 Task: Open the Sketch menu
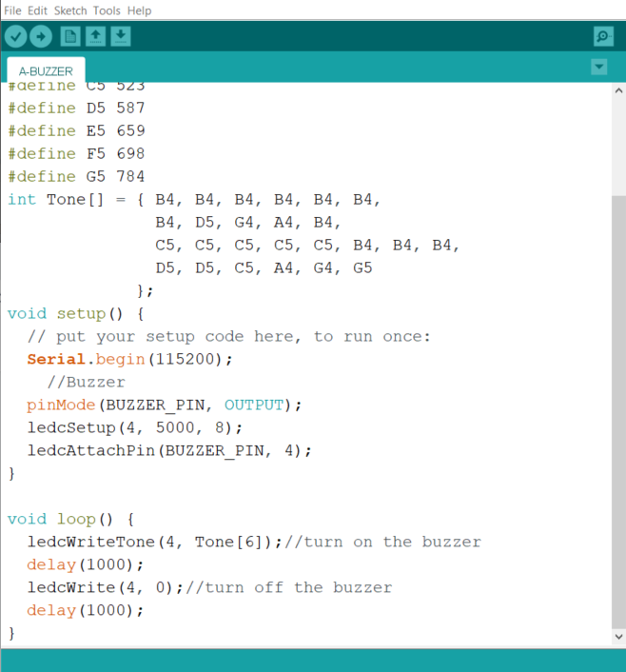coord(70,10)
